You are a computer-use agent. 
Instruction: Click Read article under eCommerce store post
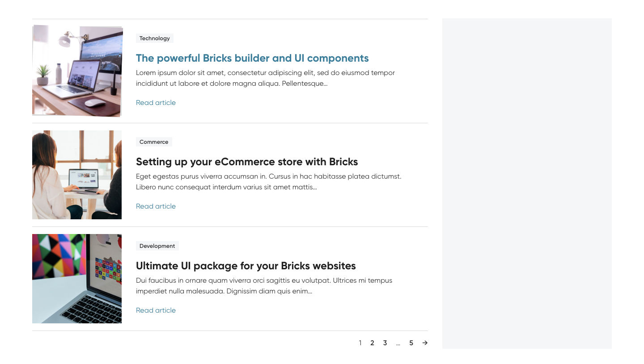156,206
